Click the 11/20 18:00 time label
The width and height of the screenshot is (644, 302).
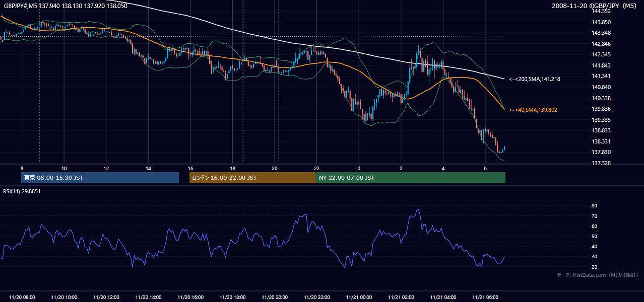pos(232,297)
